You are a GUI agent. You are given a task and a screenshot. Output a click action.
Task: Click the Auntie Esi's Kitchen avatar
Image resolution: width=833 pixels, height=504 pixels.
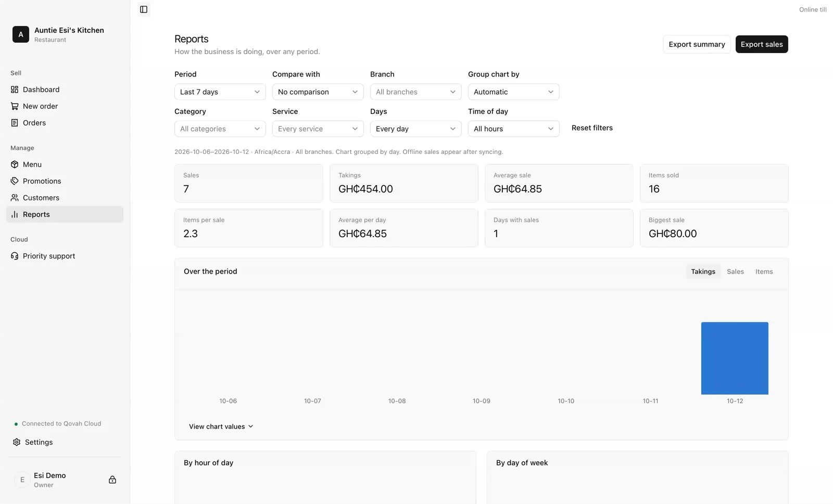21,34
